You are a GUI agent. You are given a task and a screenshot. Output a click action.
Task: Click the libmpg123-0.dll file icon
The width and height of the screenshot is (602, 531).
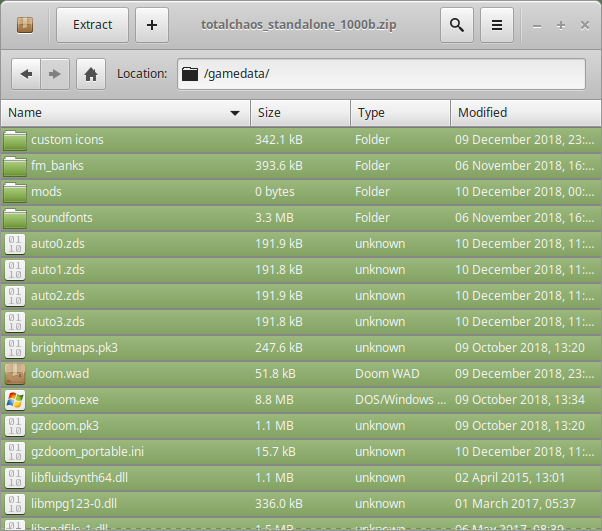click(15, 504)
